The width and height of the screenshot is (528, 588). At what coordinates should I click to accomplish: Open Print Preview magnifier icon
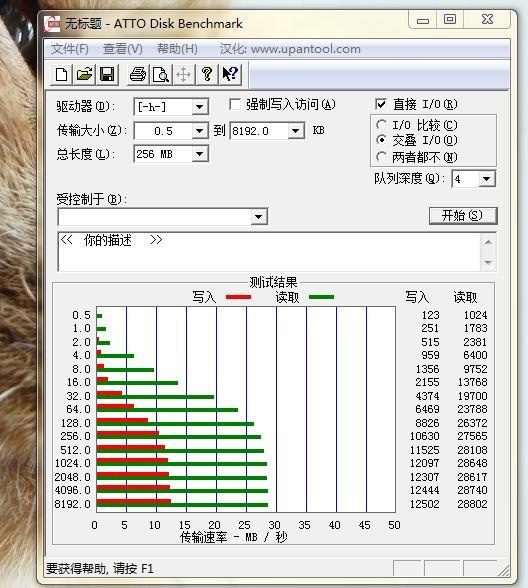click(x=161, y=74)
